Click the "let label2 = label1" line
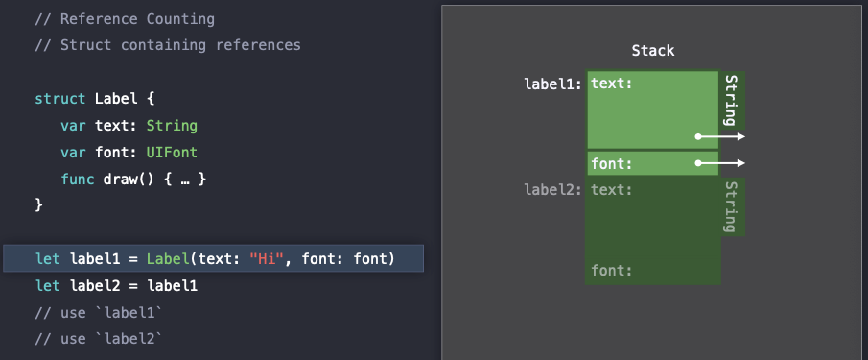This screenshot has width=868, height=360. [116, 286]
